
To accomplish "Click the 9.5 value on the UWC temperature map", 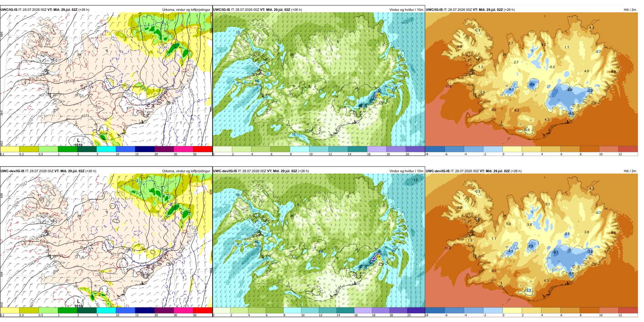I will [494, 109].
